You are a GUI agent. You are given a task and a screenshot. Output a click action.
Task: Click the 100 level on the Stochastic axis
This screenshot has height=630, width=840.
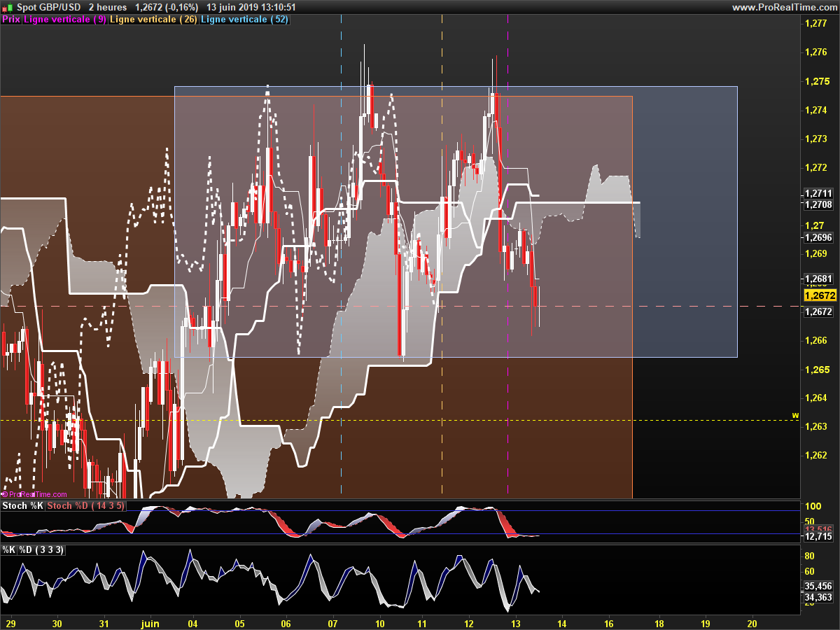pyautogui.click(x=813, y=506)
